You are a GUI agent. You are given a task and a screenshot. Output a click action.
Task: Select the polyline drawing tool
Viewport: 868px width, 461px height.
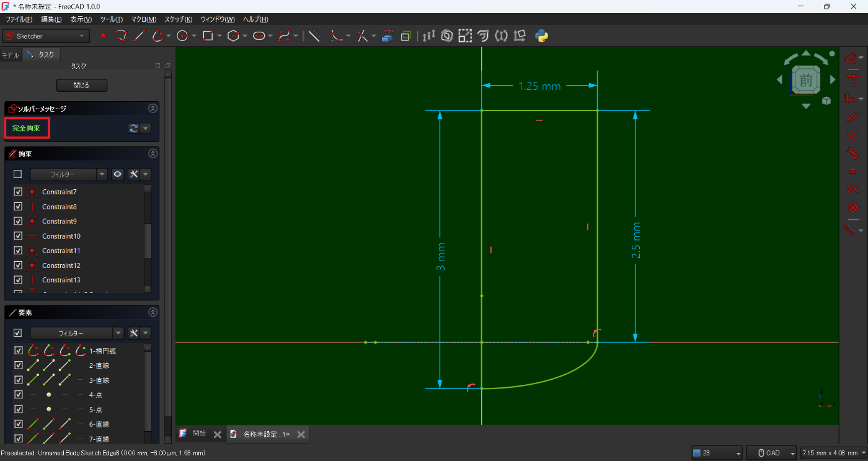(121, 36)
